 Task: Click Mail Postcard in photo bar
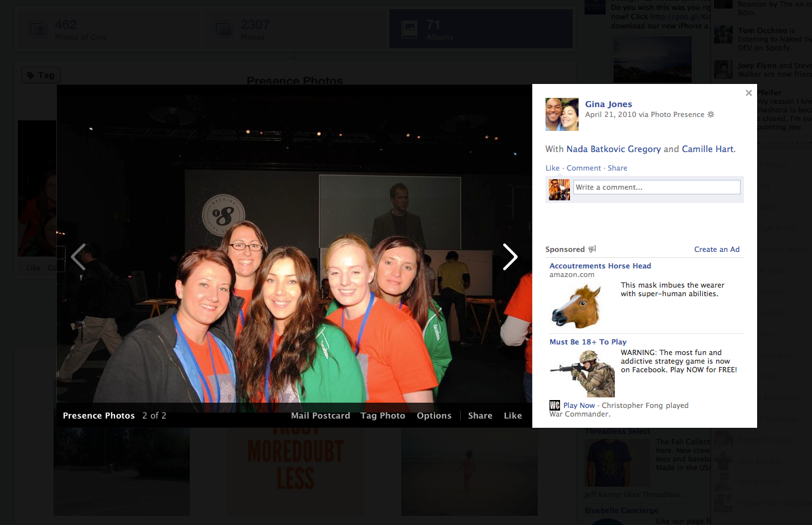321,416
